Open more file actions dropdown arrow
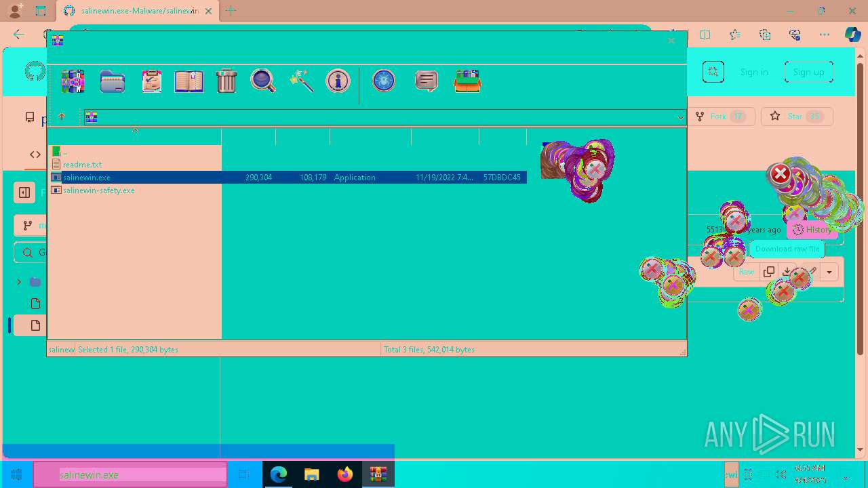 829,272
